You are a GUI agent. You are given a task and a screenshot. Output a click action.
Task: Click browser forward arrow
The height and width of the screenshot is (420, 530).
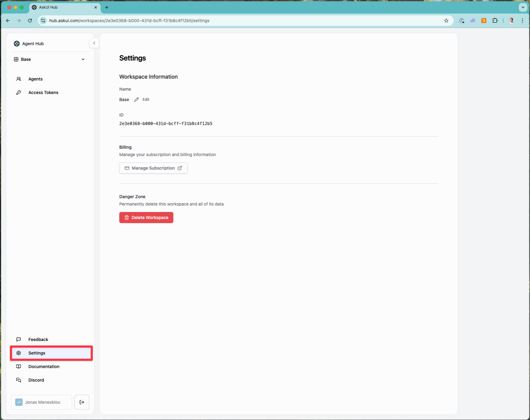coord(19,21)
